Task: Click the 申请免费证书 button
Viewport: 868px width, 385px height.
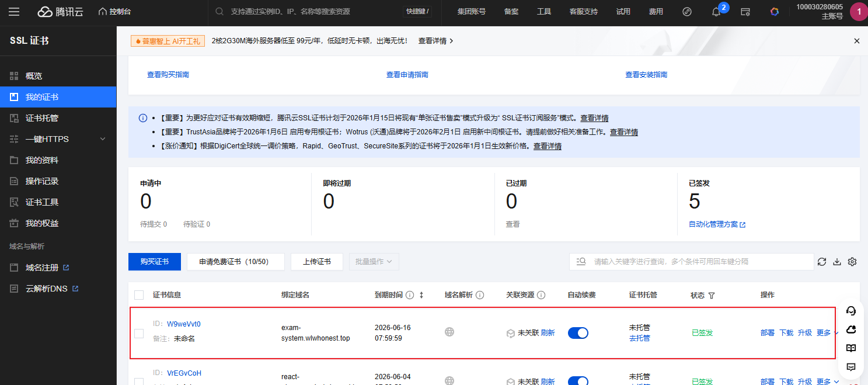Action: click(x=235, y=262)
